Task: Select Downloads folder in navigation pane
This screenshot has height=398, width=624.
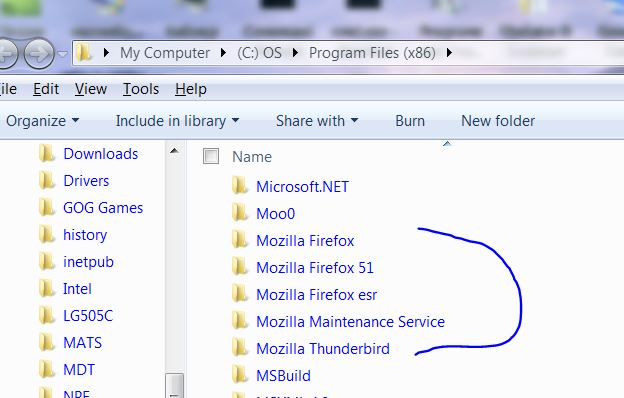Action: click(101, 154)
